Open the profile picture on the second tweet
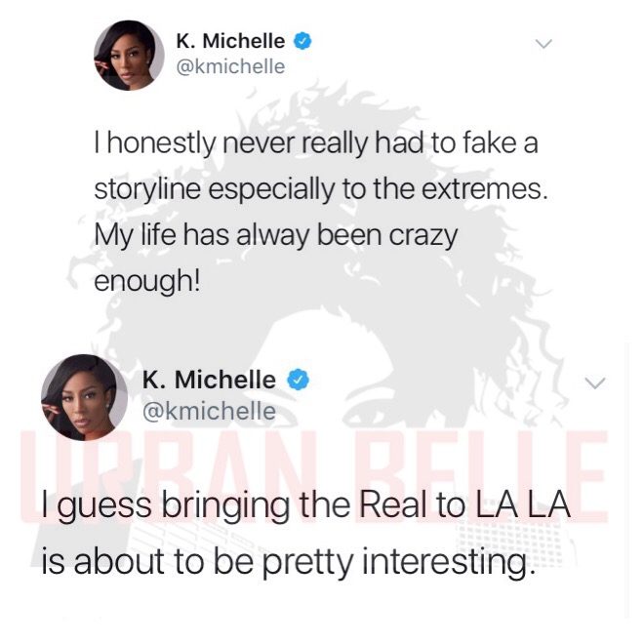 point(84,397)
